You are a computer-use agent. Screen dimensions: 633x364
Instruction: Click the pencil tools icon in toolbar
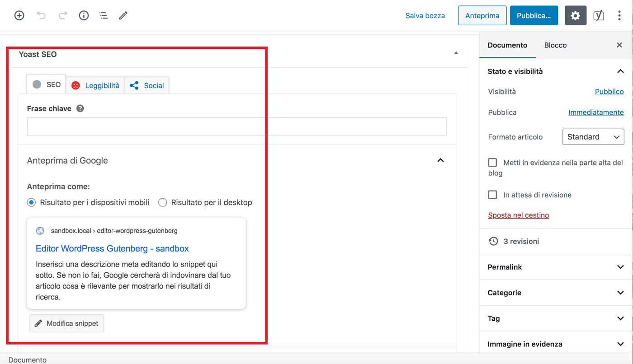pyautogui.click(x=123, y=16)
